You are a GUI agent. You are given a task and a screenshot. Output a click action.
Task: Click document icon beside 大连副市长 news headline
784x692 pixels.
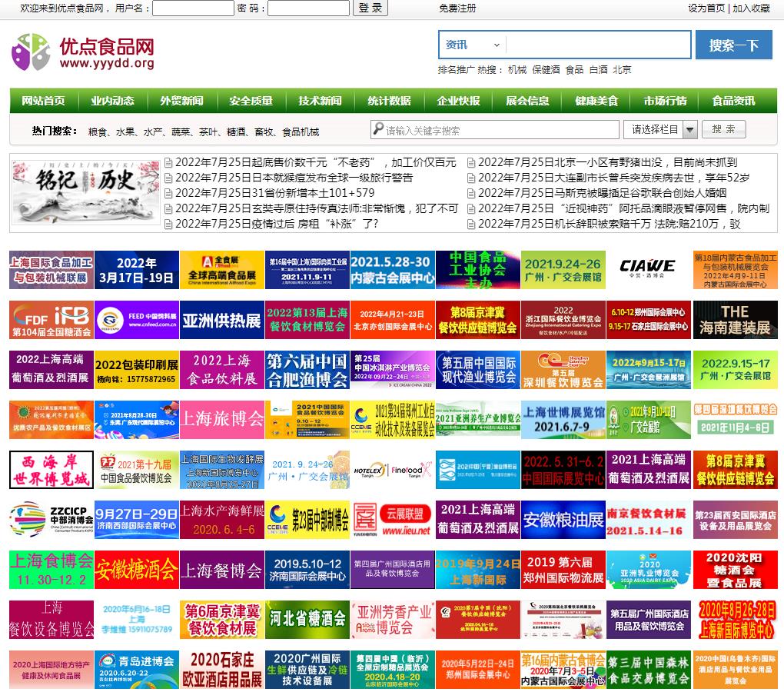(x=471, y=178)
